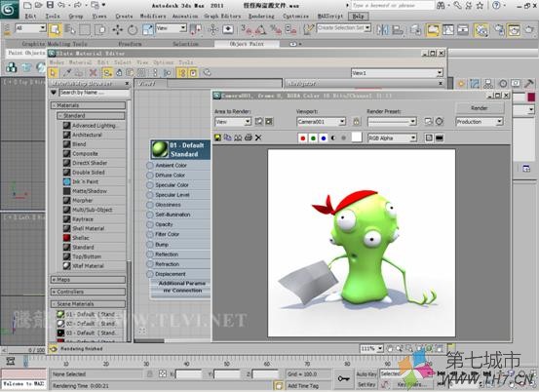The image size is (539, 392).
Task: Select the Ink 'n Paint material
Action: tap(85, 181)
